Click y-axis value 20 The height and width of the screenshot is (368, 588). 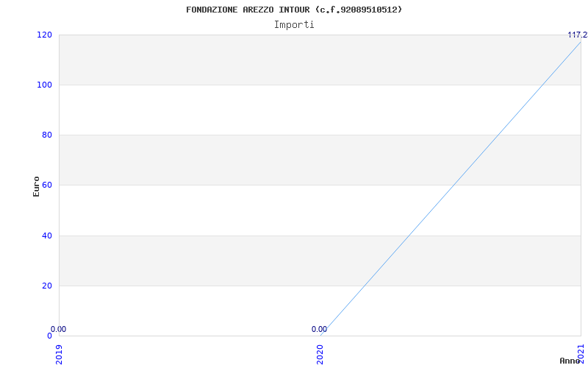point(47,286)
